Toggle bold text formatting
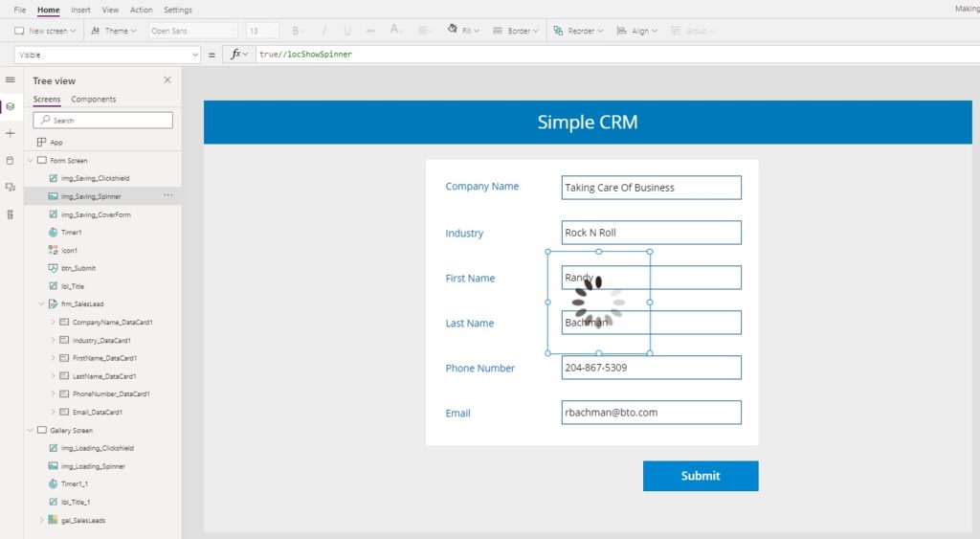Image resolution: width=980 pixels, height=539 pixels. 296,31
